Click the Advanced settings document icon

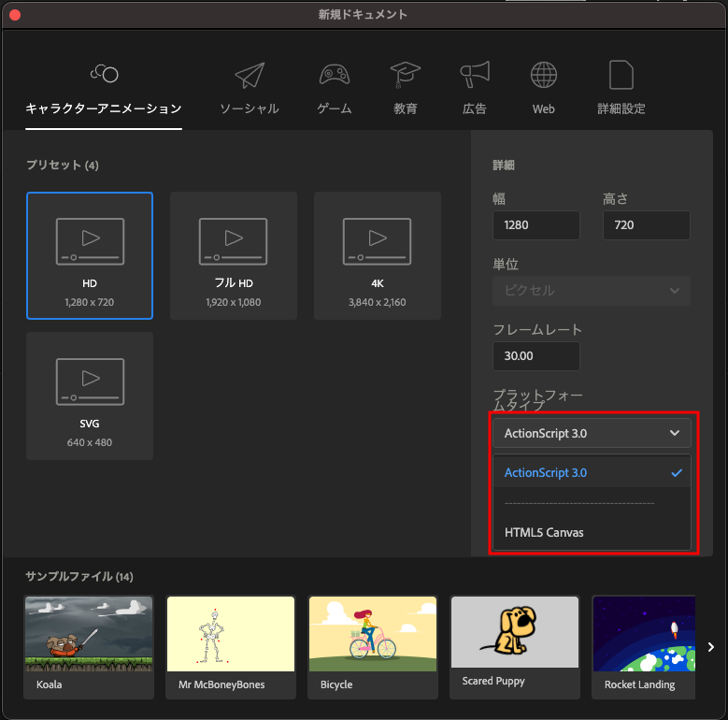coord(621,74)
